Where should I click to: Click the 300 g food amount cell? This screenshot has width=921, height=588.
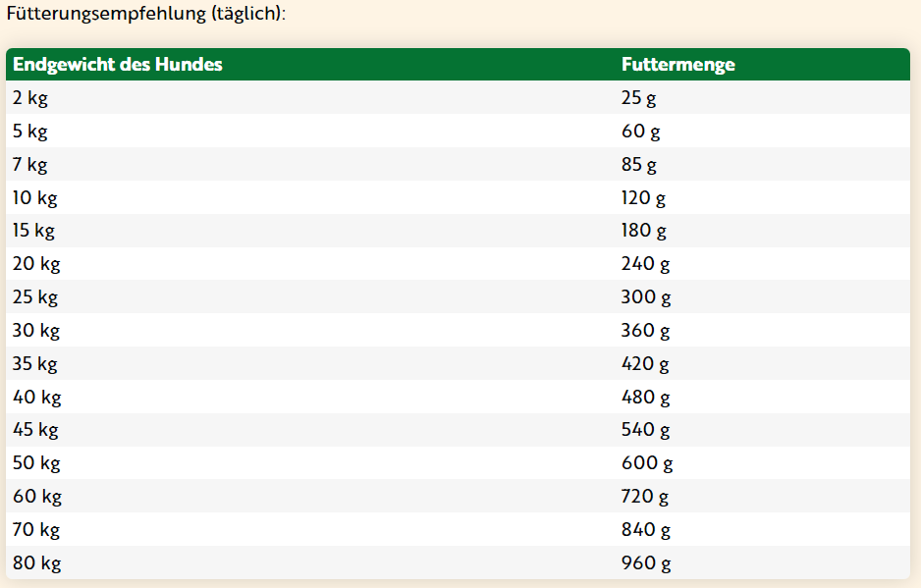(x=646, y=297)
